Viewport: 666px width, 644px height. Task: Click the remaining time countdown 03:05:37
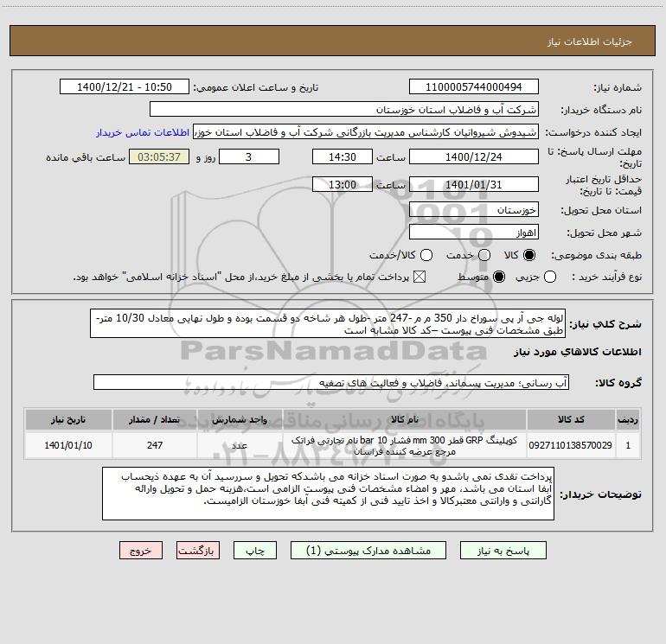tap(159, 156)
